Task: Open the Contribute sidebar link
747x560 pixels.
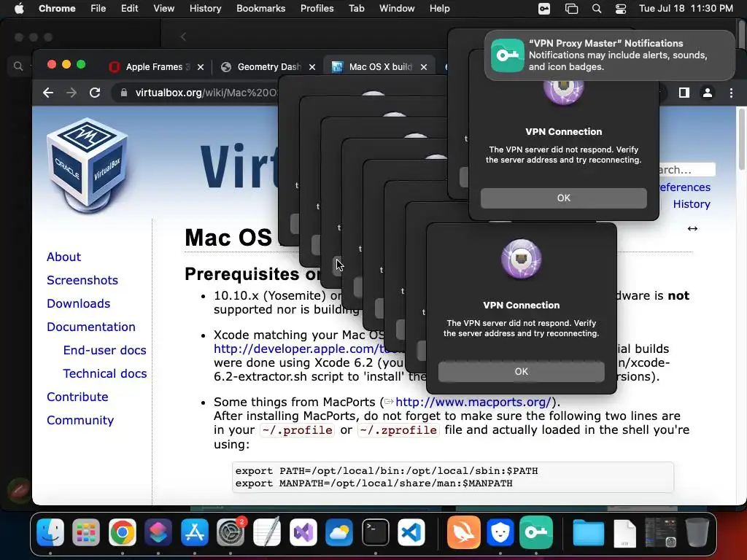Action: (x=77, y=397)
